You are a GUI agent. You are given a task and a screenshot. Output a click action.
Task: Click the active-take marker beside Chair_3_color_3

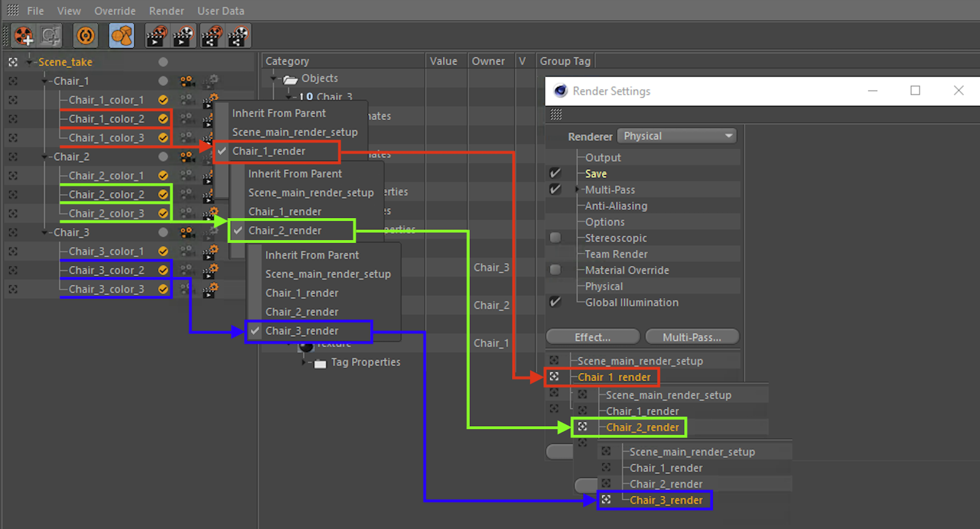(x=13, y=289)
